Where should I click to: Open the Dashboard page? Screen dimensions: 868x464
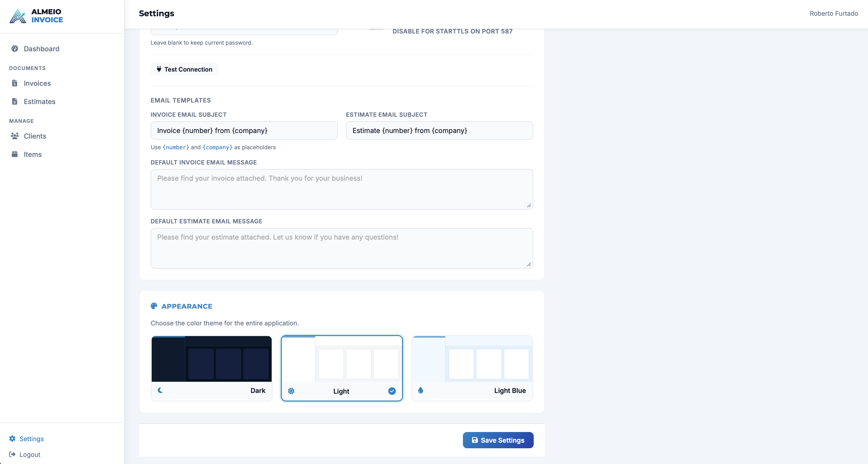tap(41, 48)
